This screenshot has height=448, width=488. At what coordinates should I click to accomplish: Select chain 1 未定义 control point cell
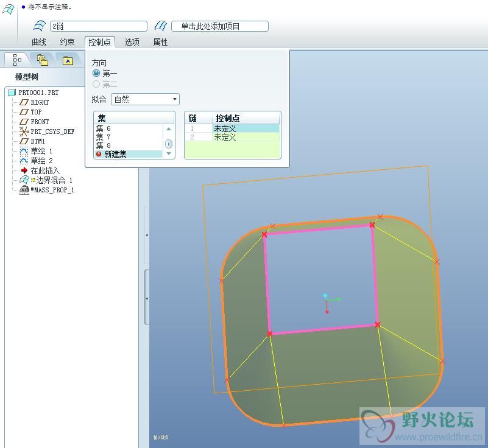(x=246, y=128)
